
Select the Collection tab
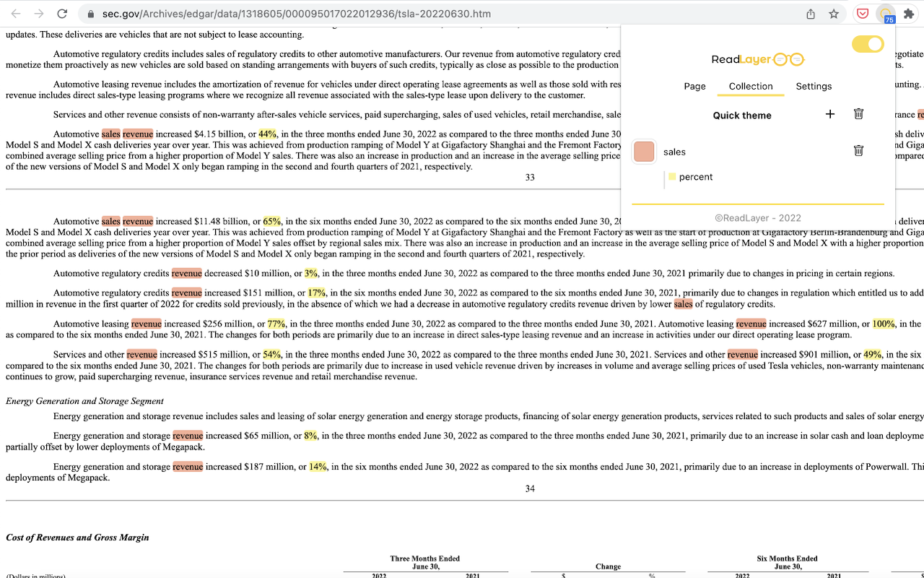[751, 86]
